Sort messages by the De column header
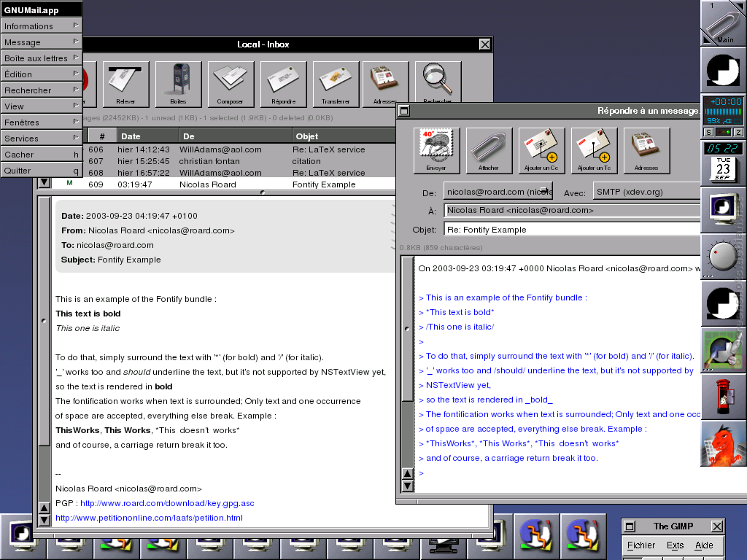This screenshot has width=747, height=560. [x=236, y=136]
